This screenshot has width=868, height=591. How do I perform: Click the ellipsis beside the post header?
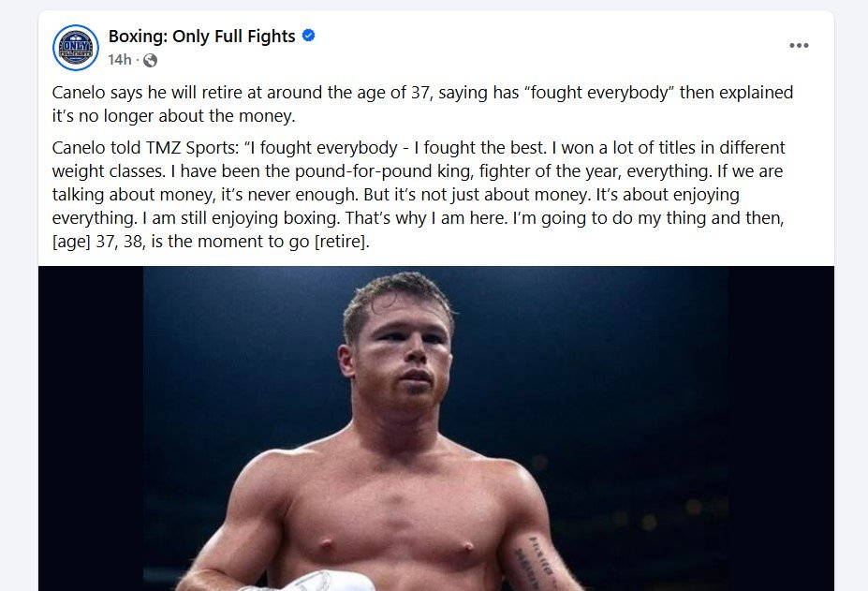tap(798, 44)
